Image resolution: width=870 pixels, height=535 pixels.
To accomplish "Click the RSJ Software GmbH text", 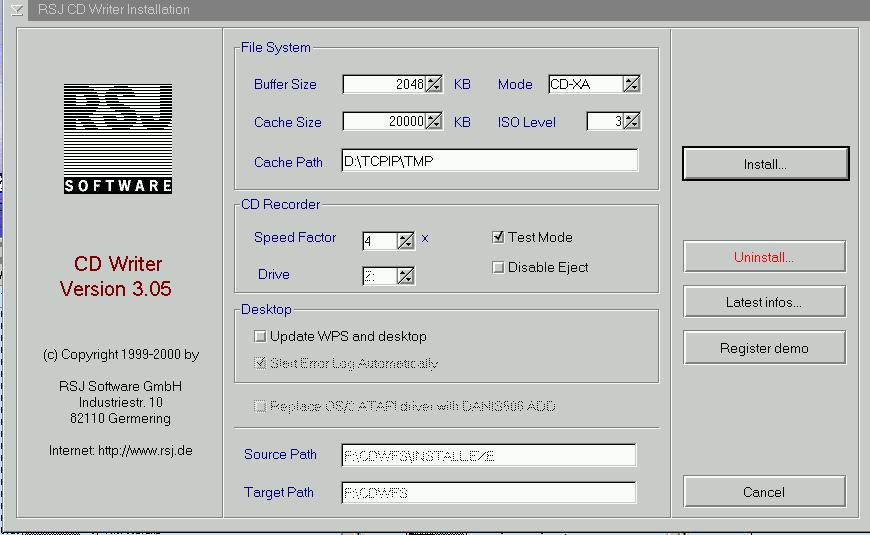I will pos(120,386).
